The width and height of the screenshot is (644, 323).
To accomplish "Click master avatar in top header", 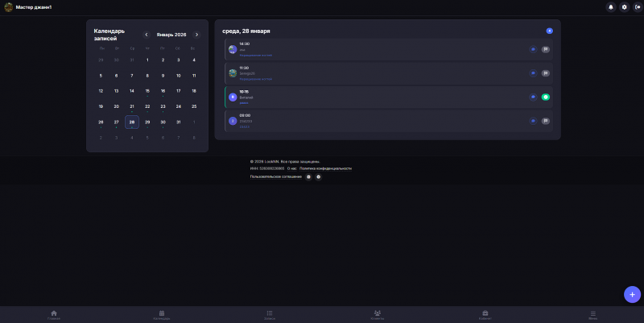I will (9, 7).
